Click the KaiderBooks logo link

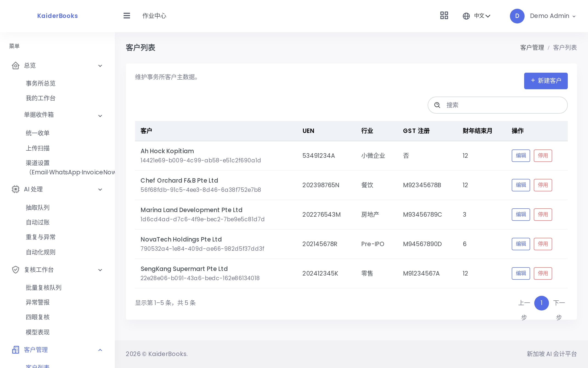point(58,16)
